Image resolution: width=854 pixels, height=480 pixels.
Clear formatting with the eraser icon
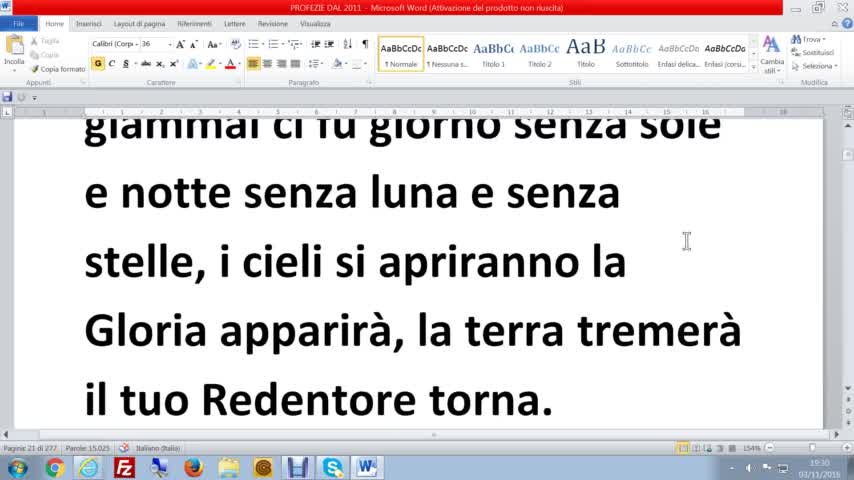tap(235, 44)
